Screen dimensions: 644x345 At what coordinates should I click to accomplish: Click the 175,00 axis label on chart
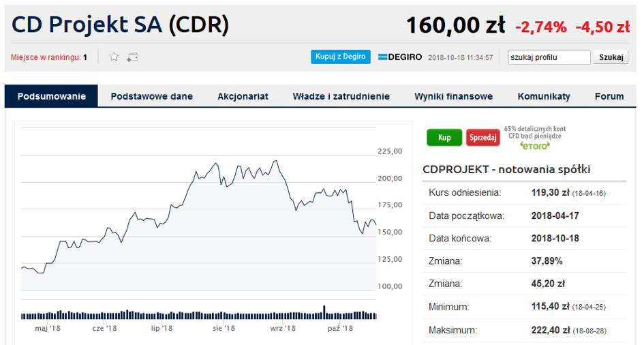[x=390, y=205]
